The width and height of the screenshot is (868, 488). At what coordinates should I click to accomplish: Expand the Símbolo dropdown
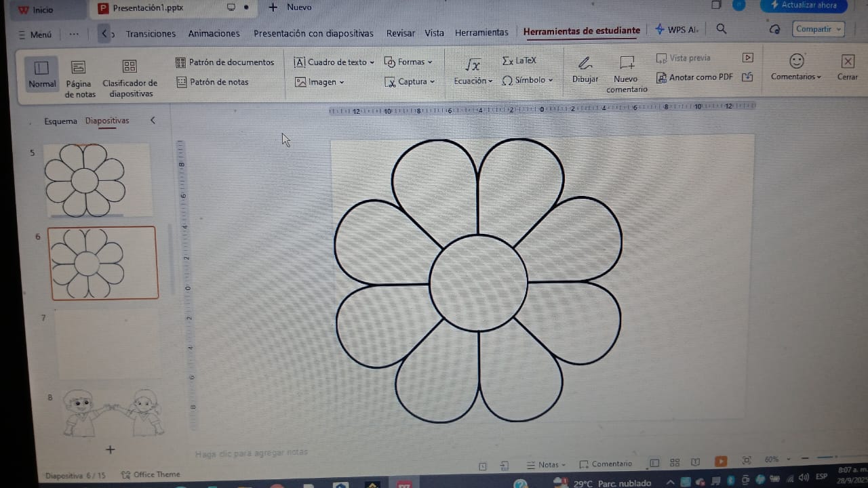(528, 80)
